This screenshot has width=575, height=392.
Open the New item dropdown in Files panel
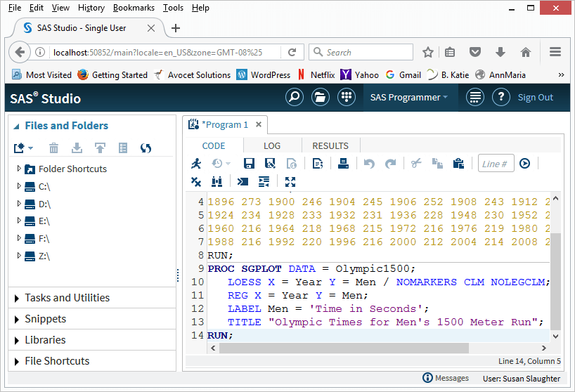pos(23,148)
